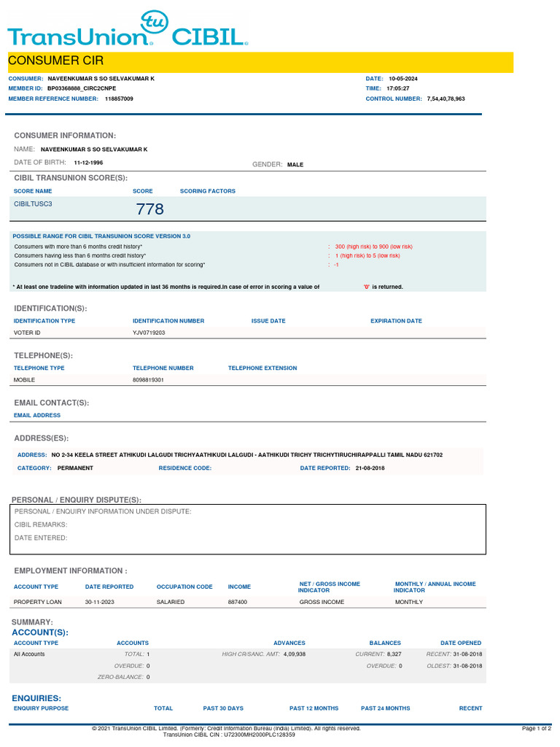Viewport: 560px width, 747px height.
Task: Click the All Accounts row label
Action: 29,654
